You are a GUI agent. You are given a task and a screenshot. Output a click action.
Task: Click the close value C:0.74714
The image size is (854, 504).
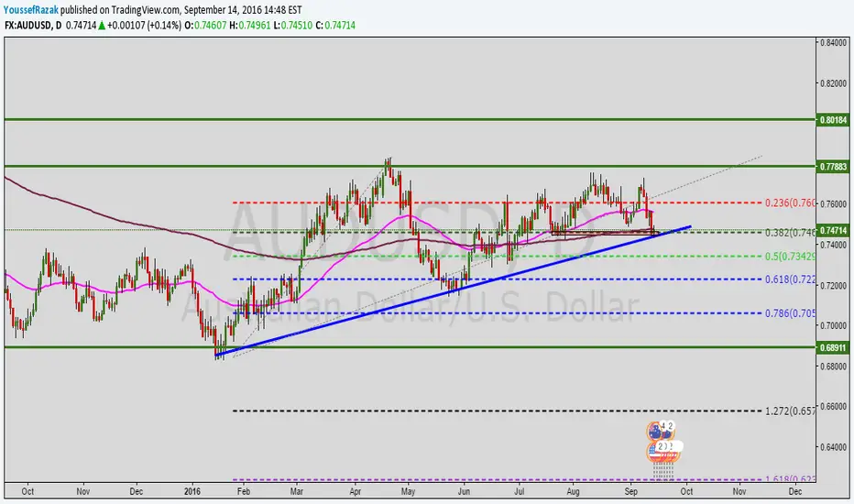point(335,25)
